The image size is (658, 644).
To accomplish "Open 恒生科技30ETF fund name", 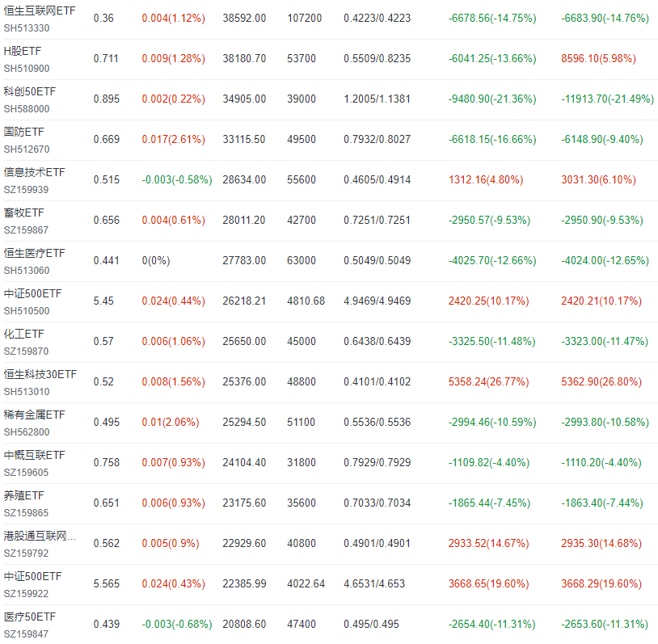I will point(40,374).
